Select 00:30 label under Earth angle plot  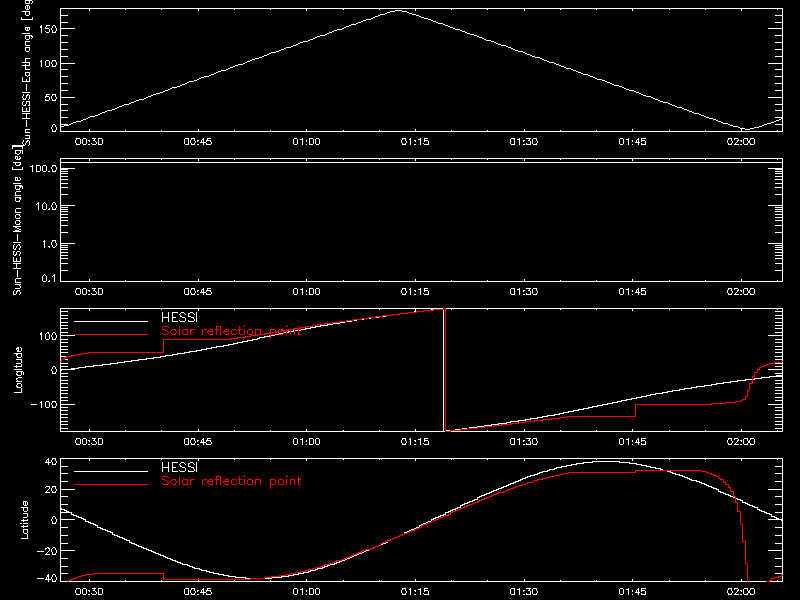89,141
